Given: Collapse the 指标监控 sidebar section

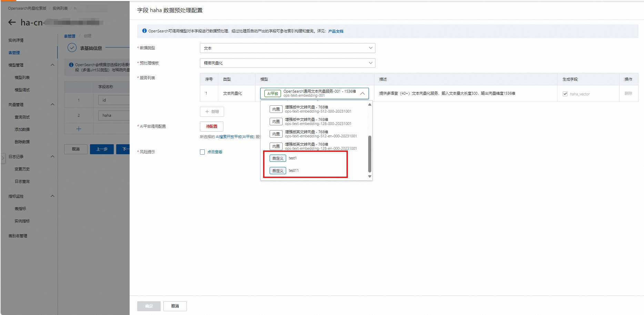Looking at the screenshot, I should [x=52, y=196].
